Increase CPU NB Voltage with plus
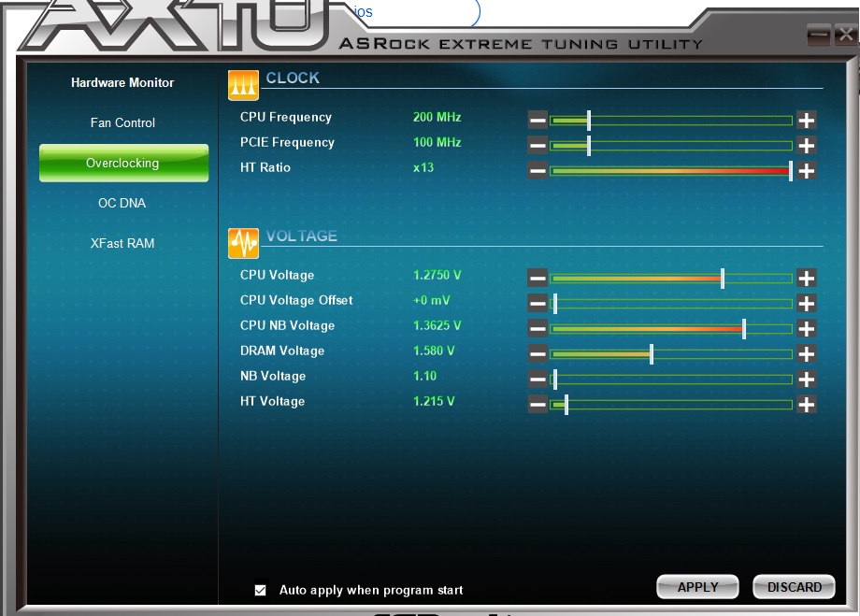The height and width of the screenshot is (616, 860). [806, 329]
